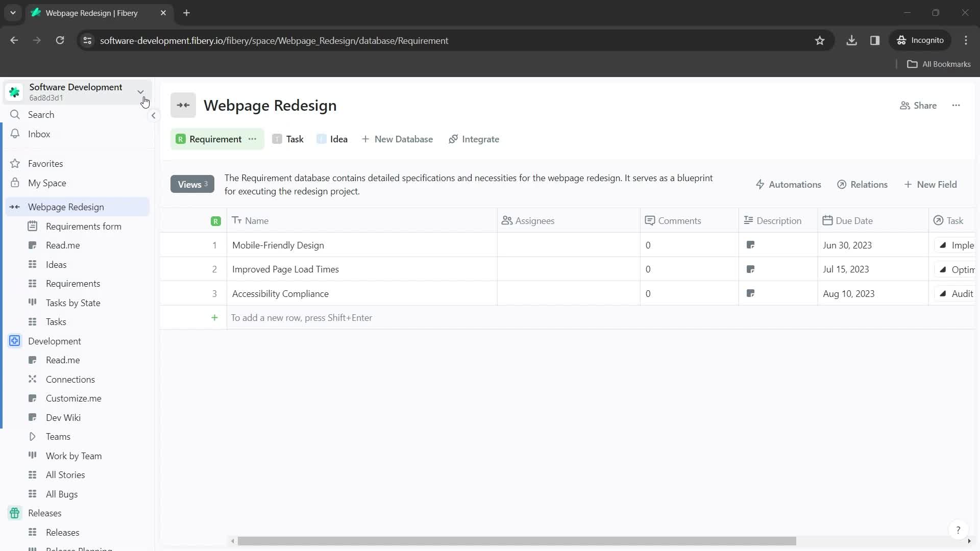Open the Requirements form page
980x551 pixels.
[84, 226]
